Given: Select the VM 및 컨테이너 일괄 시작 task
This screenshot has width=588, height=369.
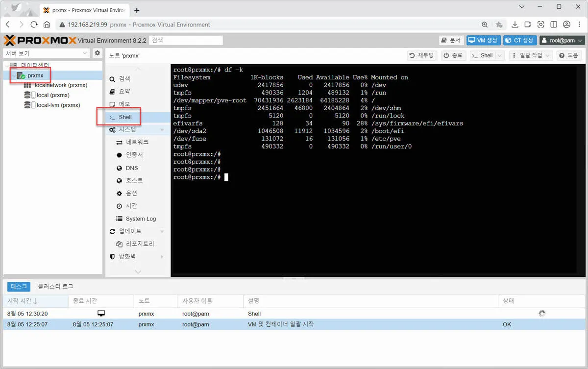Looking at the screenshot, I should 294,324.
